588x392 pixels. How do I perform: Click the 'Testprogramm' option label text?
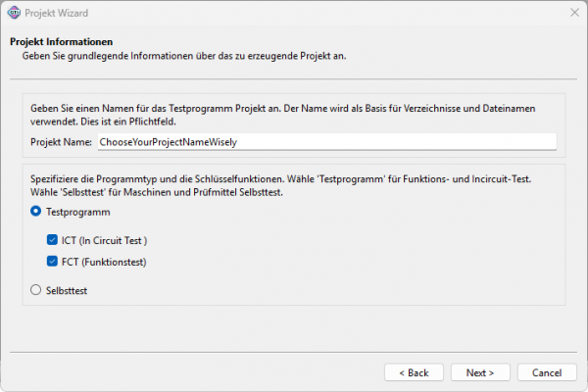pos(78,212)
